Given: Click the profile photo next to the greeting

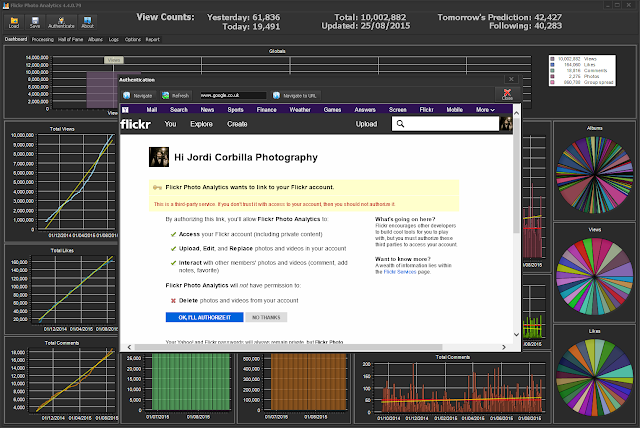Looking at the screenshot, I should click(159, 157).
